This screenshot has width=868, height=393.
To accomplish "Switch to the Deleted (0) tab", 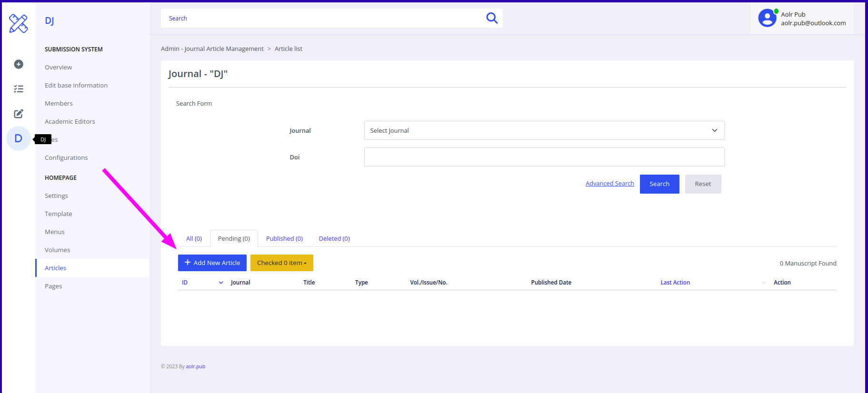I will (x=334, y=239).
